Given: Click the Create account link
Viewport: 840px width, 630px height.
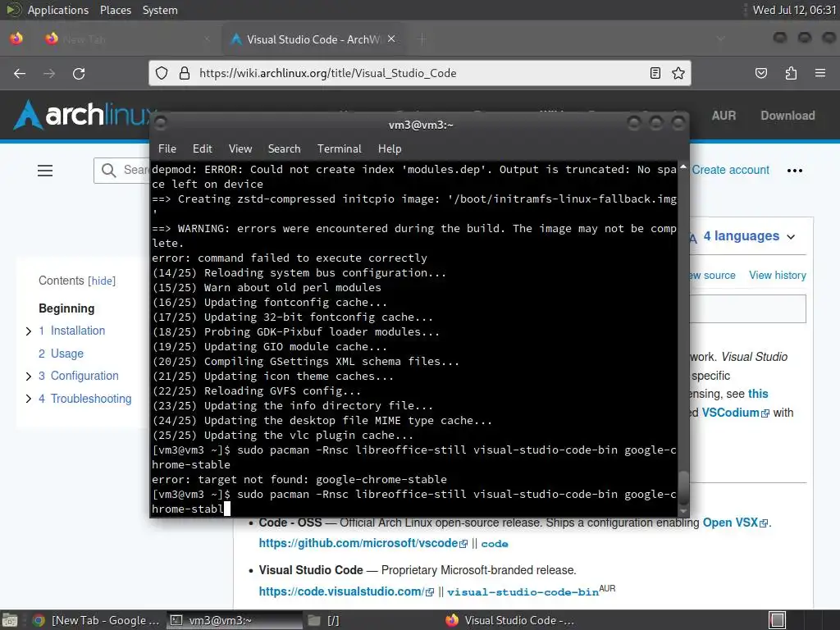Looking at the screenshot, I should tap(730, 170).
